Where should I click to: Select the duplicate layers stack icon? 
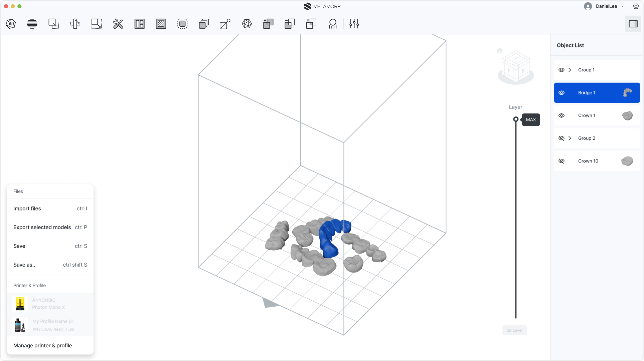pyautogui.click(x=204, y=23)
